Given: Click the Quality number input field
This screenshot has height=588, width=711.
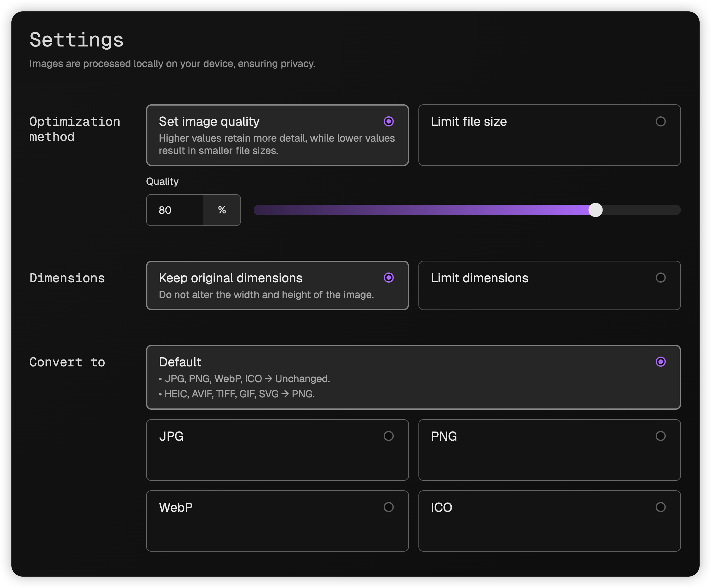Looking at the screenshot, I should tap(175, 210).
